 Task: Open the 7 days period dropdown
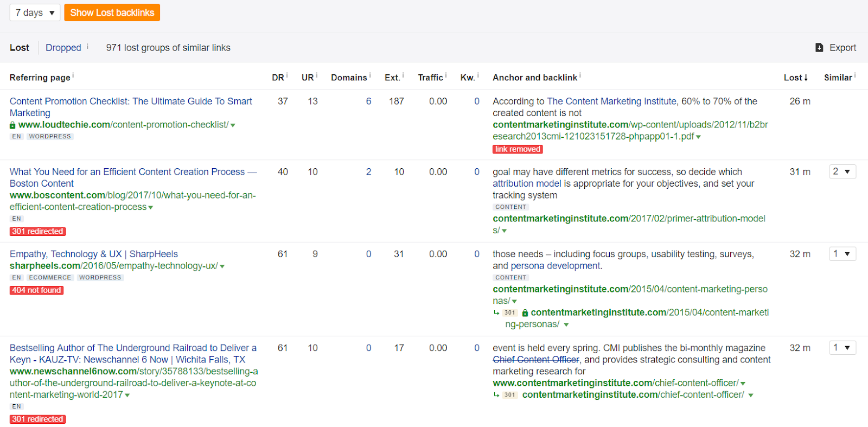(35, 12)
